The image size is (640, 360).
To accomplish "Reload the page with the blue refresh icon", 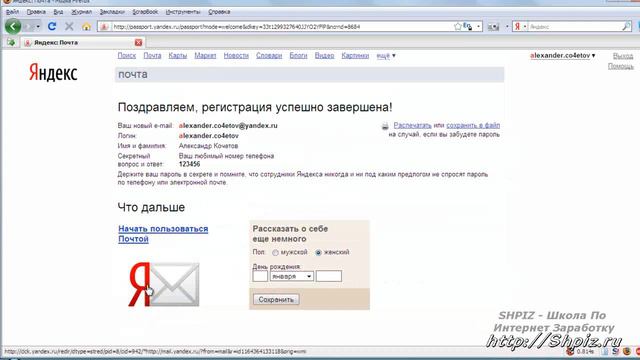I will (52, 27).
